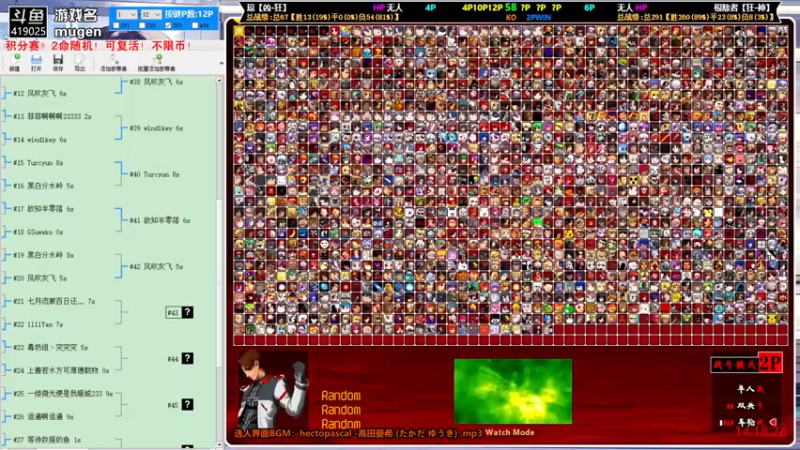The width and height of the screenshot is (800, 450).
Task: Select bracket entry #14 windlkey
Action: pyautogui.click(x=40, y=139)
